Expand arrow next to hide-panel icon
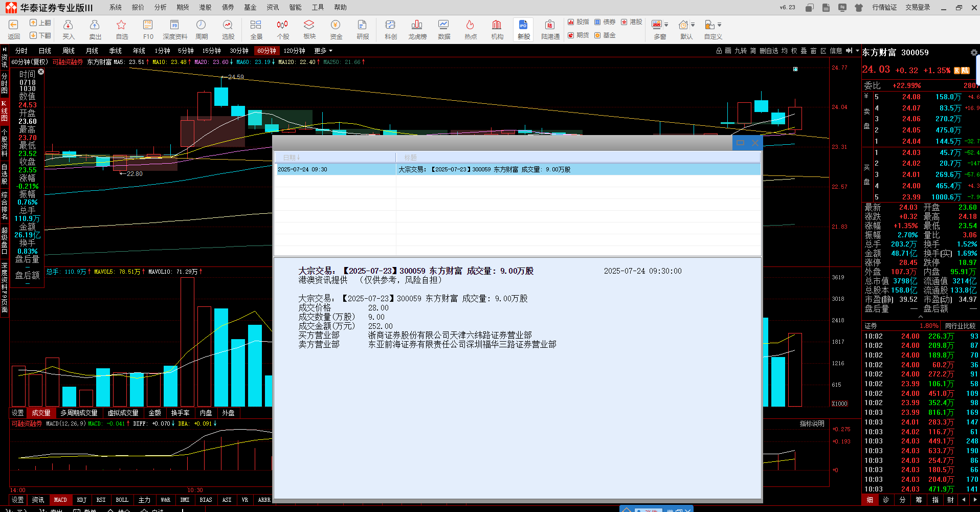 (857, 51)
